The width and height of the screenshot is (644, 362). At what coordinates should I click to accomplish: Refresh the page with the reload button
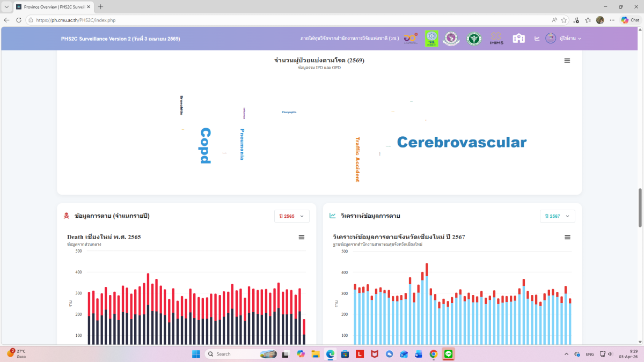[19, 20]
